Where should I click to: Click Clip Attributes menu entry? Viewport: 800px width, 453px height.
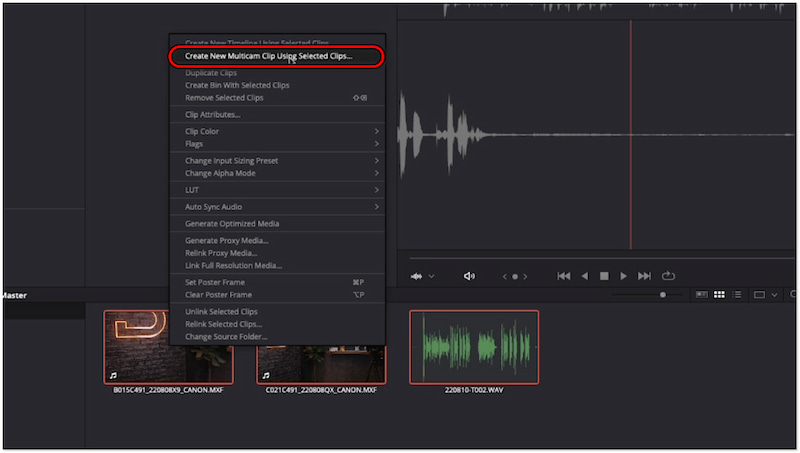click(212, 114)
